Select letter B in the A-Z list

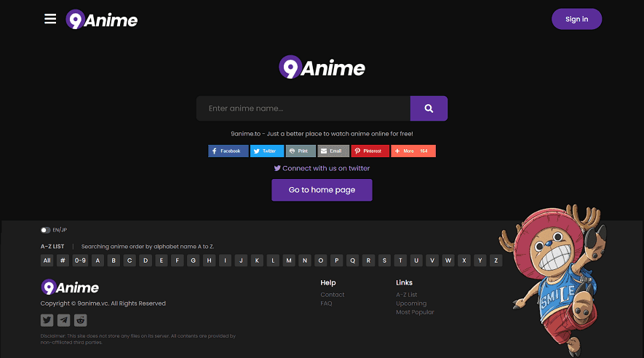tap(114, 260)
